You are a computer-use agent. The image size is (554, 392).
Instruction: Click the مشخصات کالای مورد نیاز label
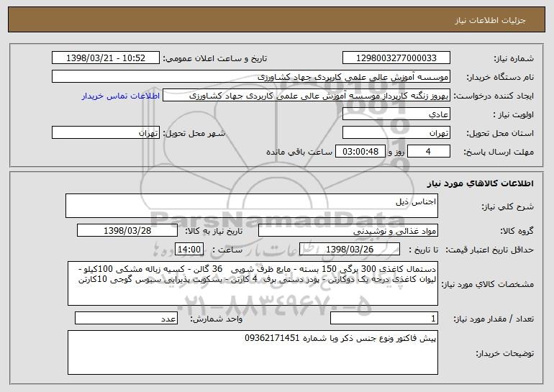click(488, 284)
